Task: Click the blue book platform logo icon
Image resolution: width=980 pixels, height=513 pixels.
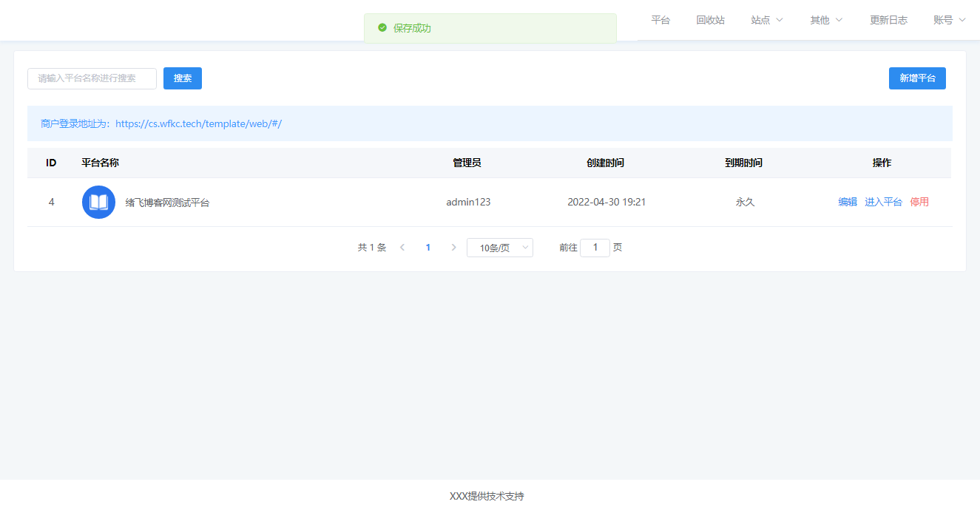Action: pyautogui.click(x=98, y=201)
